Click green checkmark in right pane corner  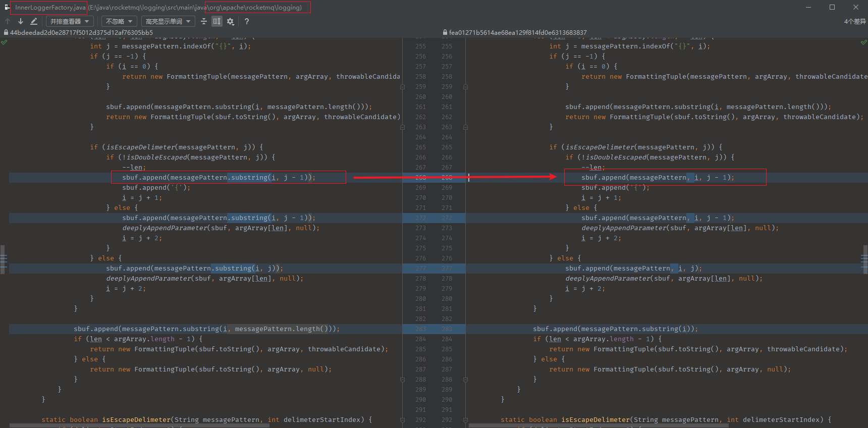(863, 42)
